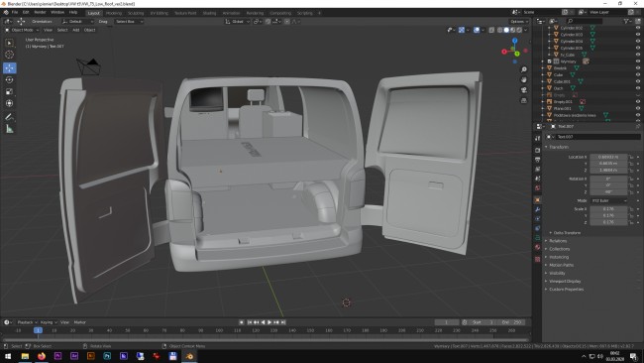Click the Options button in viewport header
This screenshot has width=644, height=363.
(x=518, y=22)
